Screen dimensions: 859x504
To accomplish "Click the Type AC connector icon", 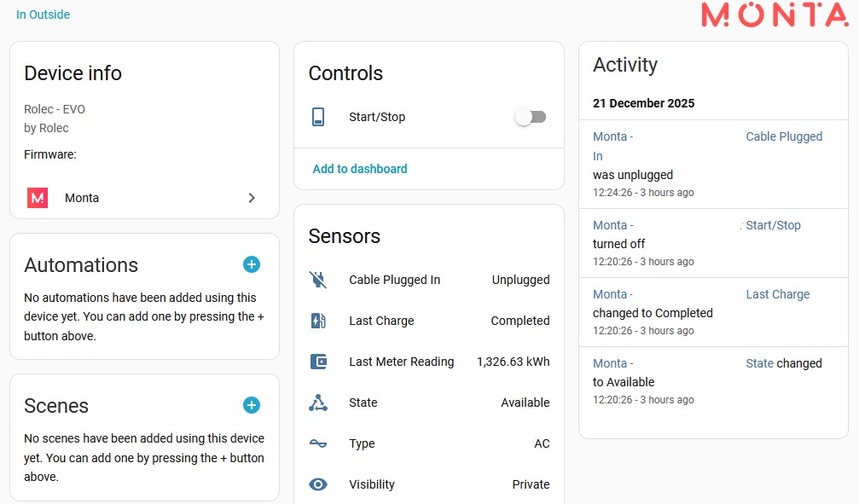I will (x=318, y=443).
